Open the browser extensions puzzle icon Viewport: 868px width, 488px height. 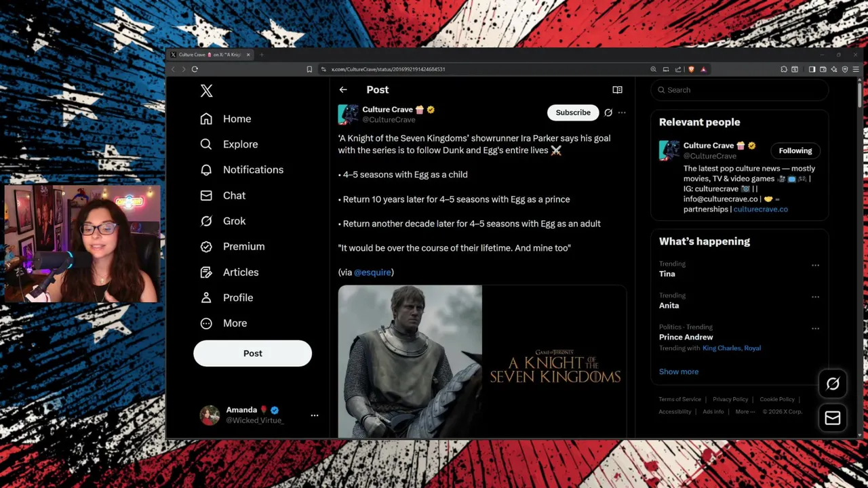784,69
